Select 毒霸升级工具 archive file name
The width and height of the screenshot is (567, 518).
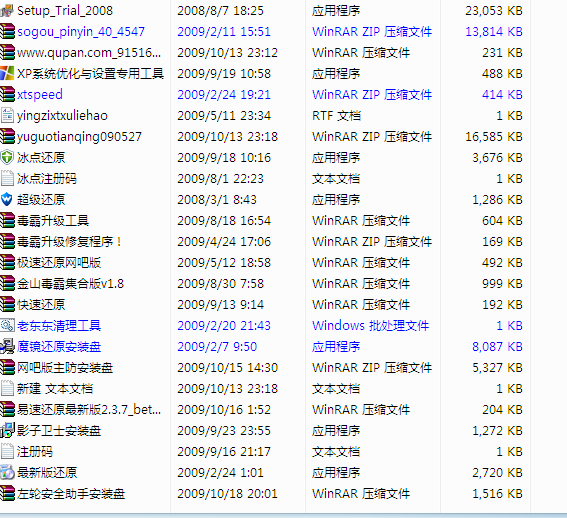click(53, 221)
